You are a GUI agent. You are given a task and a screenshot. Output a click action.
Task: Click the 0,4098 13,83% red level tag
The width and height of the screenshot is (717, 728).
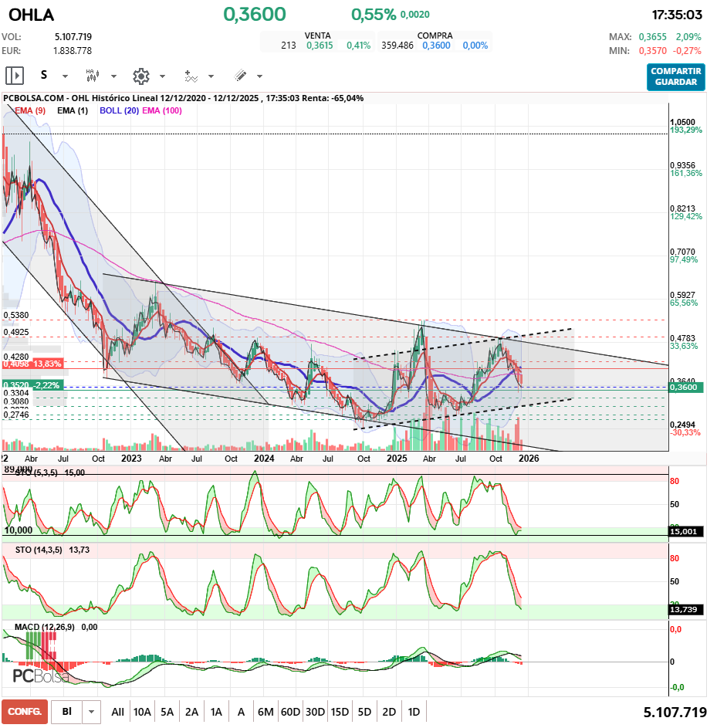click(x=32, y=364)
